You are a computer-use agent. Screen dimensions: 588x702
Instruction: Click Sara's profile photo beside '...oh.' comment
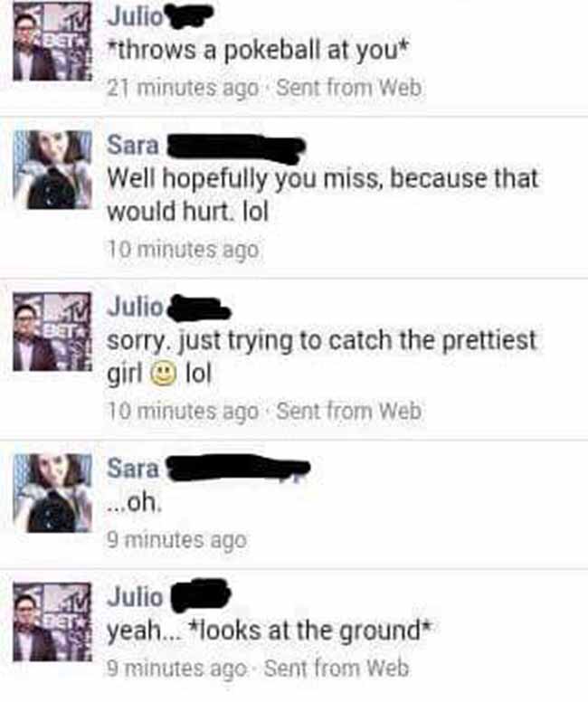(52, 493)
